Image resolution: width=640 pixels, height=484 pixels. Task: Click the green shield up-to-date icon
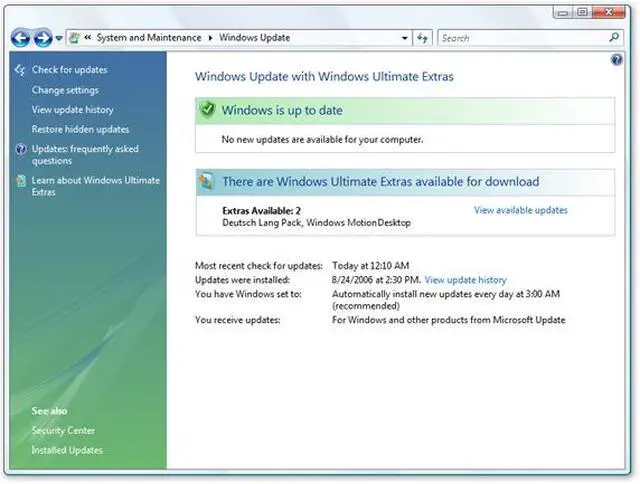click(x=207, y=110)
